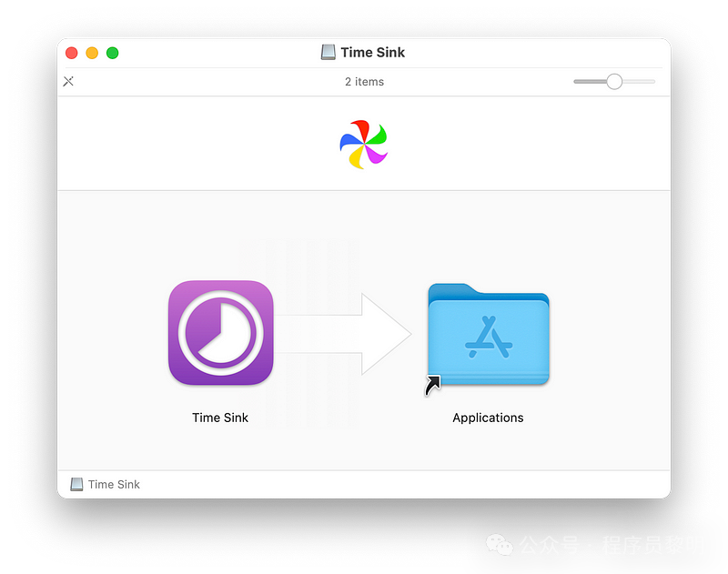Viewport: 728px width, 574px height.
Task: Click 'Time Sink' text in path bar
Action: click(x=115, y=485)
